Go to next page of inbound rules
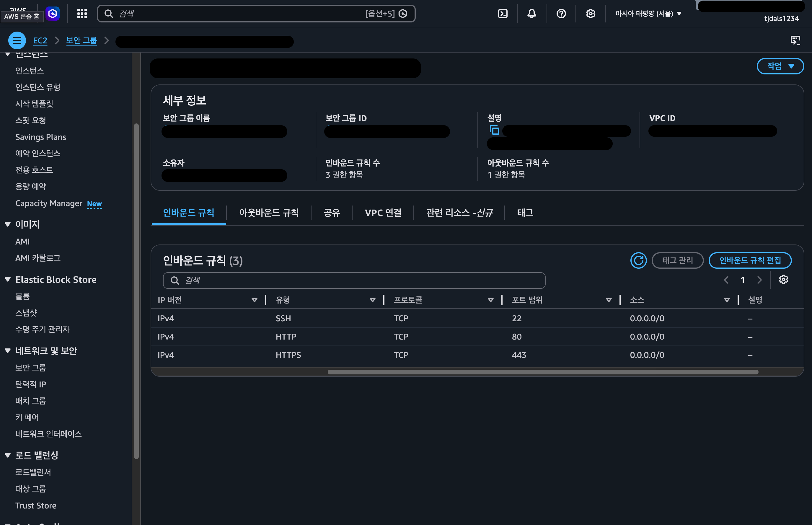 click(759, 280)
